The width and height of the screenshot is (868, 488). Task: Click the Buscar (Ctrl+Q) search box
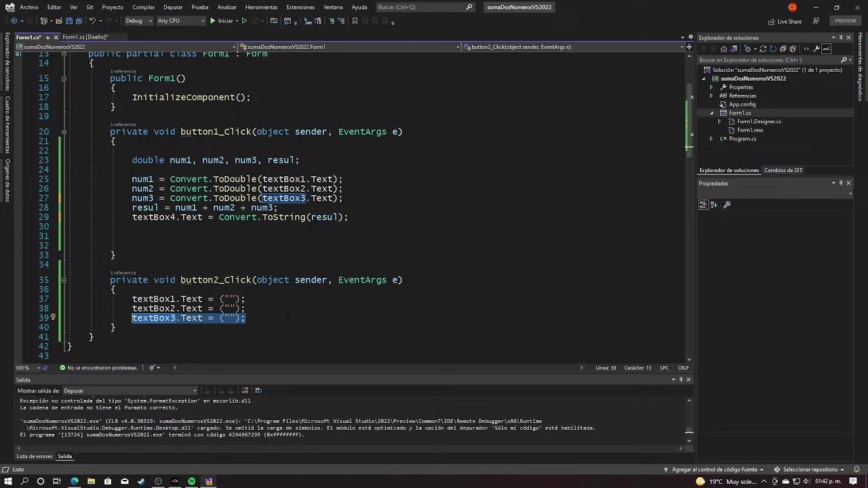(x=425, y=7)
